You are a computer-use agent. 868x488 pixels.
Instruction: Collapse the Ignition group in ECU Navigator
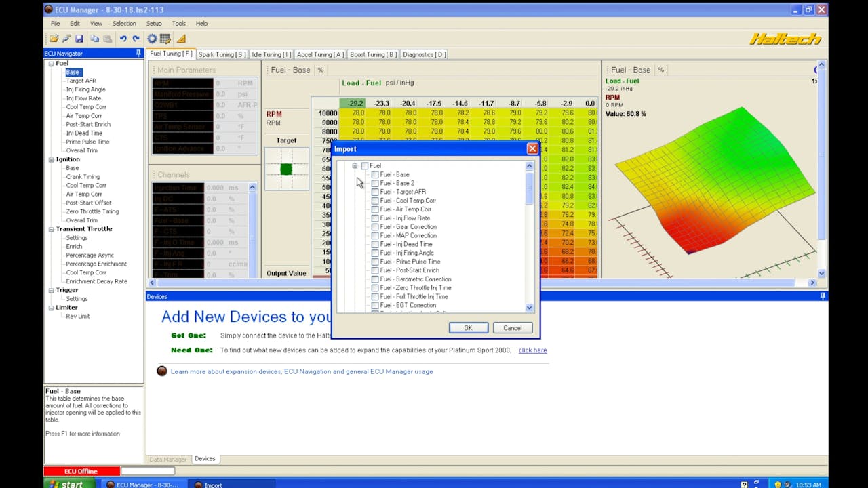pos(51,159)
